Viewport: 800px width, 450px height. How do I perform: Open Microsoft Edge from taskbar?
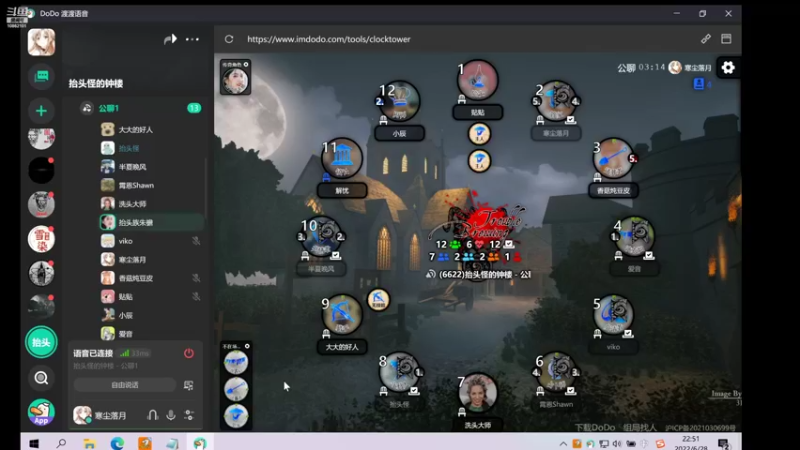tap(117, 443)
